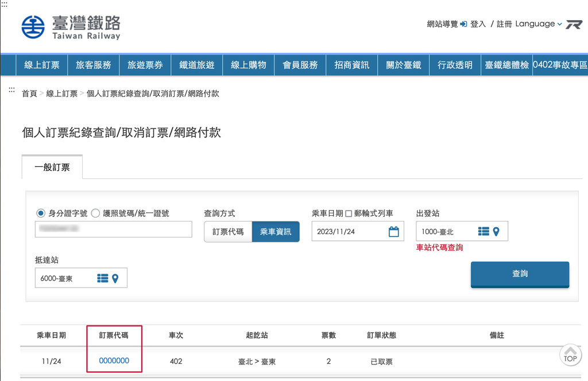Image resolution: width=588 pixels, height=381 pixels.
Task: Open the map pin selector for 出發站
Action: pyautogui.click(x=497, y=231)
